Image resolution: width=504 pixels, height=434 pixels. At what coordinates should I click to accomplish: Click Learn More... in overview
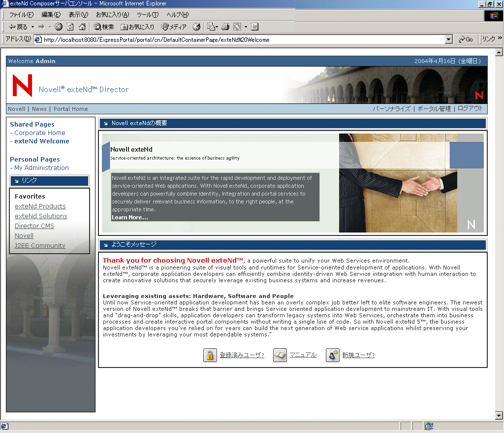[130, 217]
